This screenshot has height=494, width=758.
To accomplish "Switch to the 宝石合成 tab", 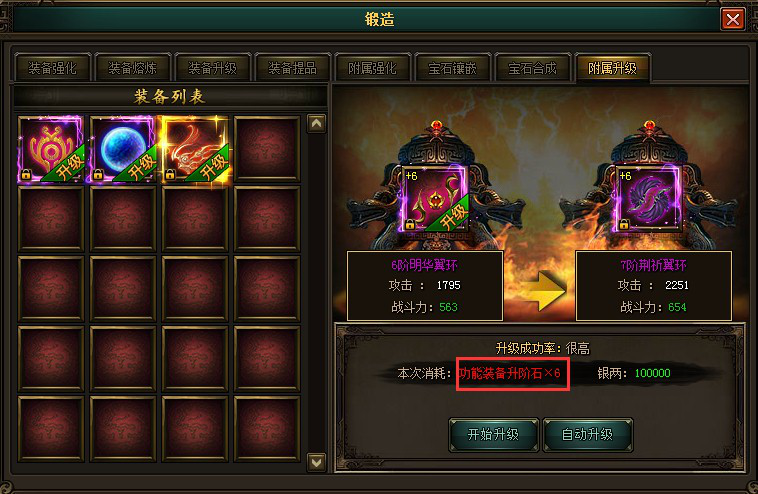I will click(532, 68).
